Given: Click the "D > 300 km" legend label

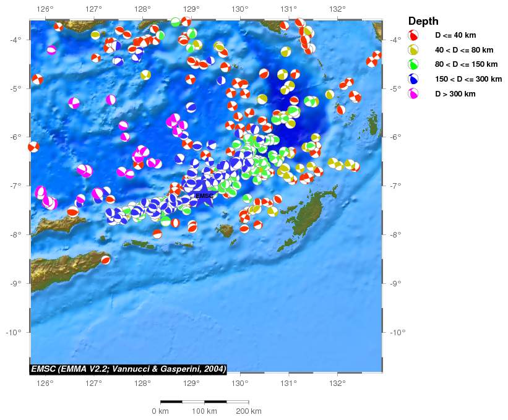Looking at the screenshot, I should [x=455, y=94].
